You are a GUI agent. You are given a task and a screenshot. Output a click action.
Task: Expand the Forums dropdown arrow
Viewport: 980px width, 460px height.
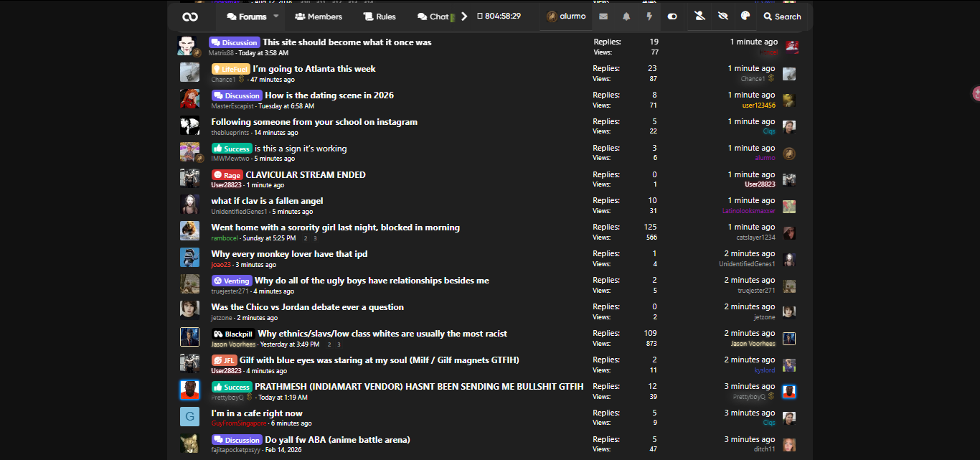(276, 17)
